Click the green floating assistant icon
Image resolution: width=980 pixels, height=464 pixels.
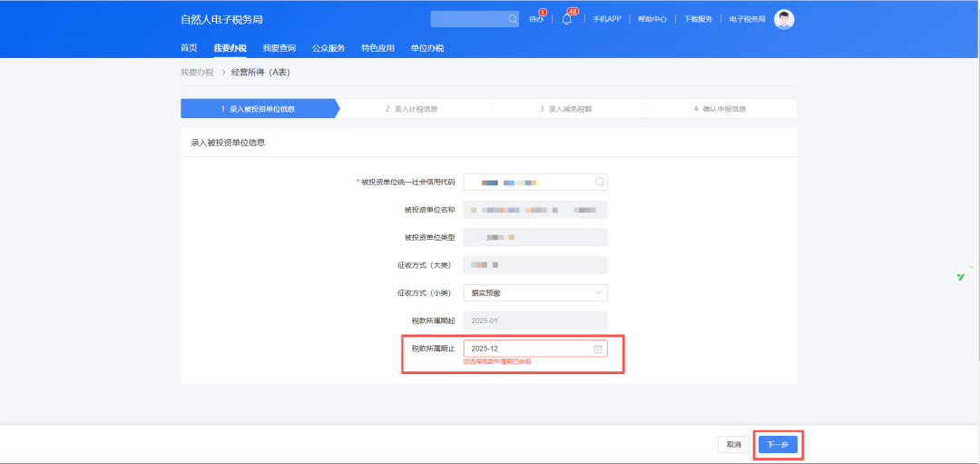click(960, 277)
